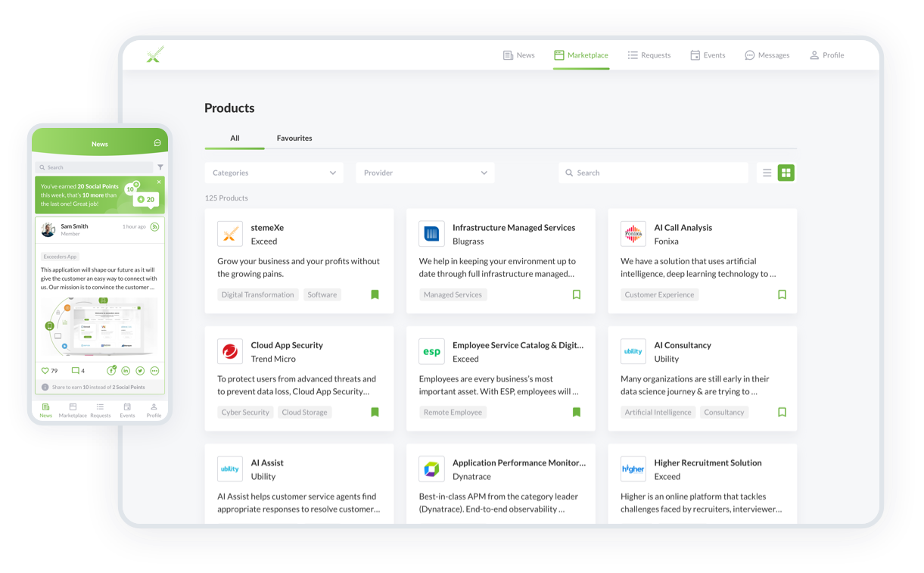Toggle the bookmark on AI Call Analysis

point(782,294)
